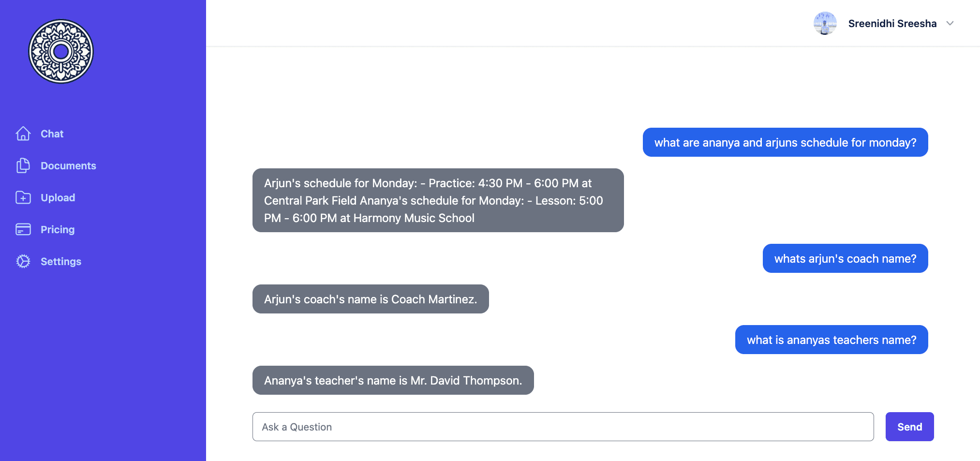Click the Monday schedule question bubble
This screenshot has width=980, height=461.
[785, 142]
